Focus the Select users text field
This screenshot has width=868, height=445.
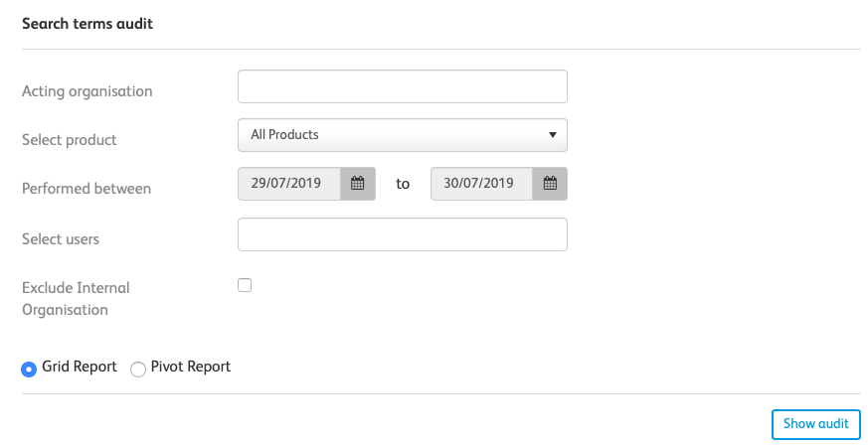[x=402, y=234]
